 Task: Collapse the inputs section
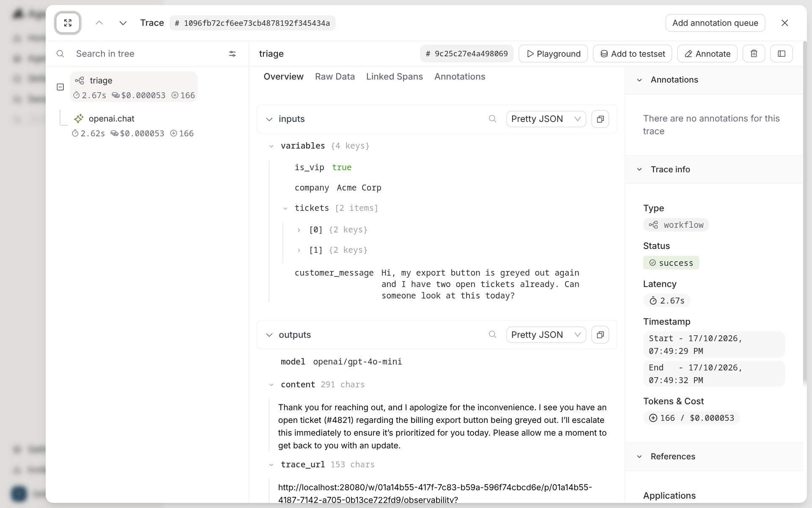click(x=269, y=119)
